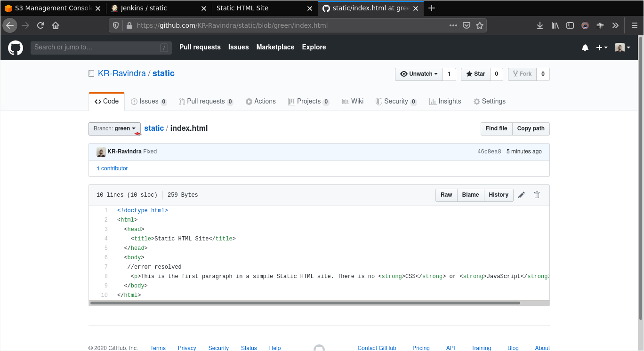Open commit 46c8ea8
Image resolution: width=644 pixels, height=351 pixels.
click(x=489, y=152)
